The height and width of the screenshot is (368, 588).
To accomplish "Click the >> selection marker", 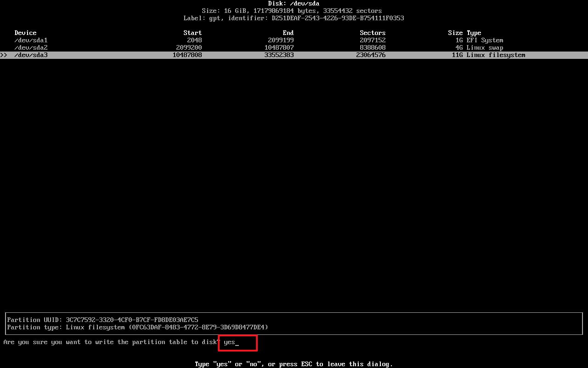I will pos(4,55).
